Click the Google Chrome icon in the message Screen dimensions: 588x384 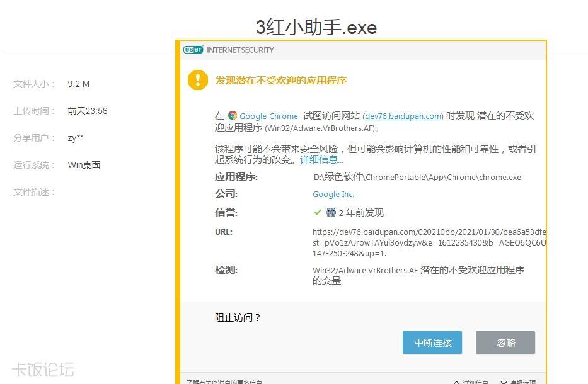pyautogui.click(x=233, y=116)
